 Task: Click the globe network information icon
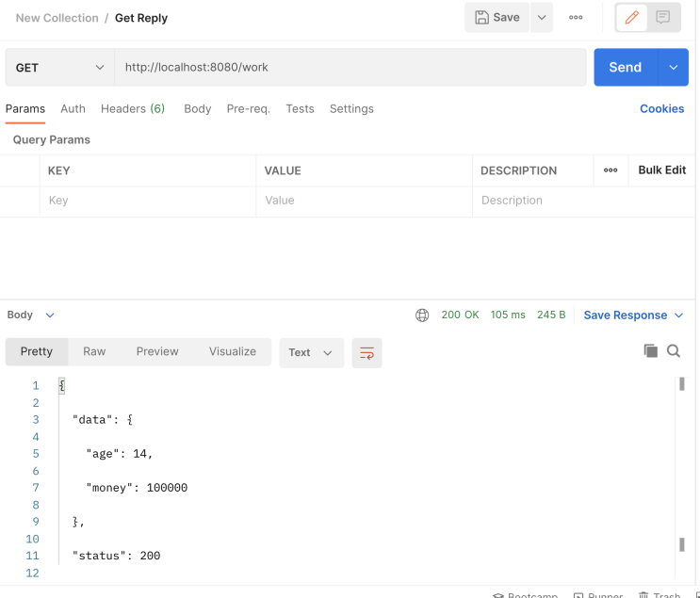(x=422, y=315)
